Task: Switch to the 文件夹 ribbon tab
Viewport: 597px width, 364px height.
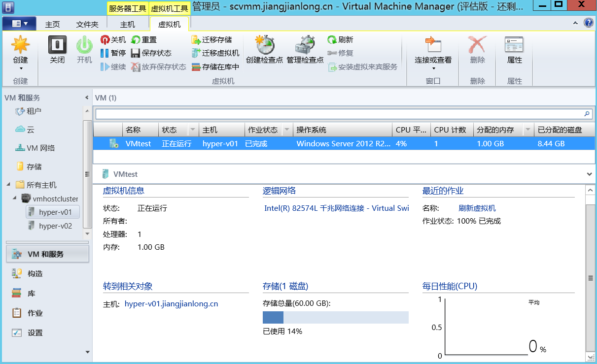Action: [87, 24]
